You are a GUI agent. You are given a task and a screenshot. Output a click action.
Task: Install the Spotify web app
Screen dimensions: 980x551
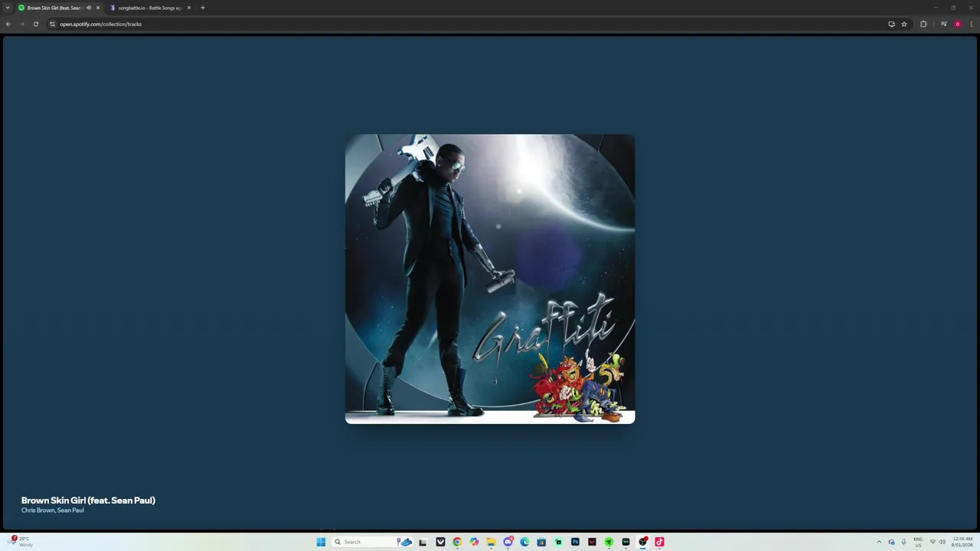(x=891, y=24)
